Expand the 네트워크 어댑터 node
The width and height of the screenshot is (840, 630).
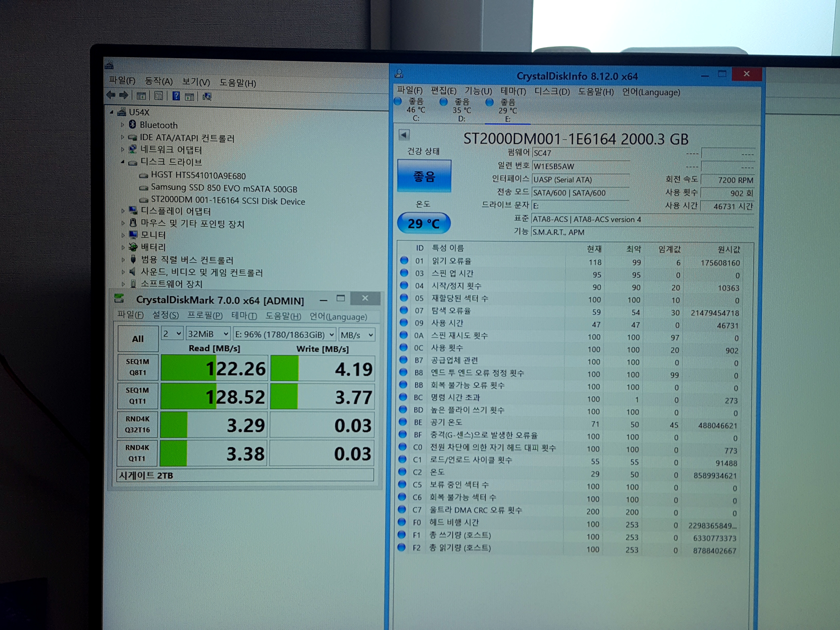click(x=122, y=149)
